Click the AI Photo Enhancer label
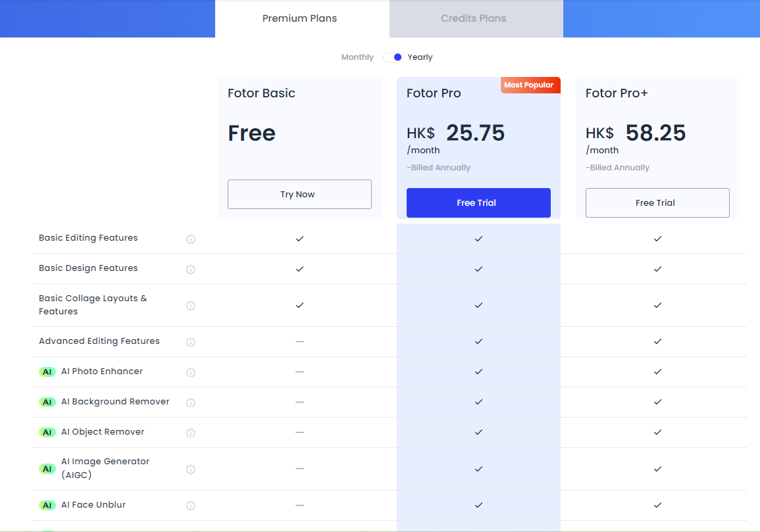This screenshot has height=532, width=760. click(x=102, y=371)
